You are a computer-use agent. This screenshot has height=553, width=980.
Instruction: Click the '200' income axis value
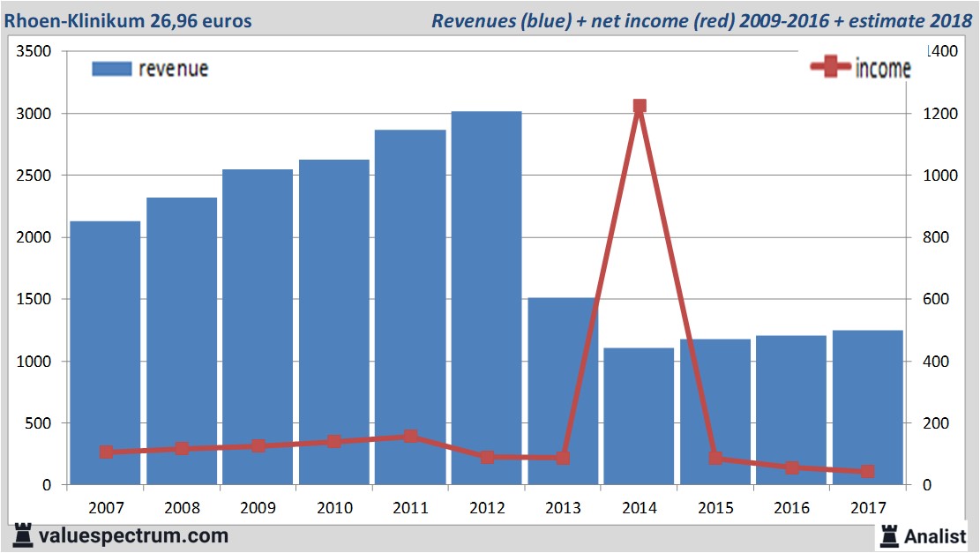tap(936, 423)
